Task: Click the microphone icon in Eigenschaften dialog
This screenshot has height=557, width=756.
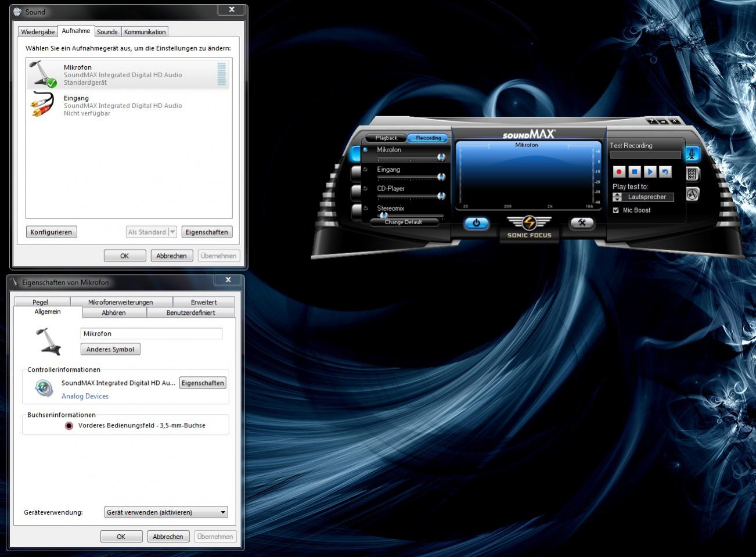Action: point(48,342)
